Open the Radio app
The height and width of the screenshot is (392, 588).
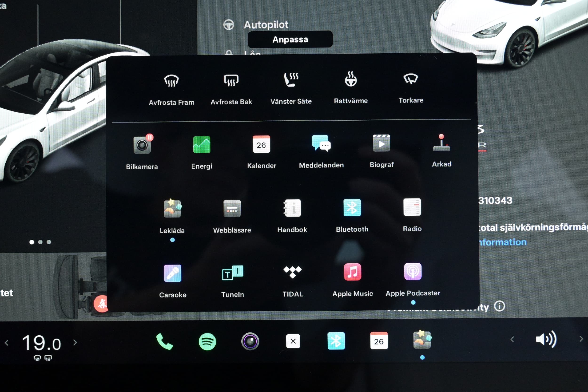412,215
